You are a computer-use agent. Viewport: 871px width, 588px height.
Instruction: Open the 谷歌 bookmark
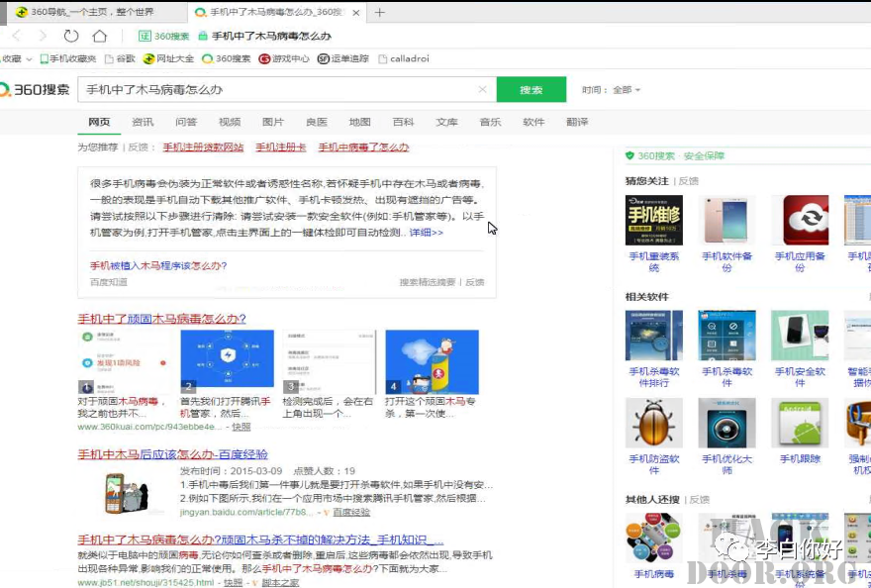[x=120, y=58]
